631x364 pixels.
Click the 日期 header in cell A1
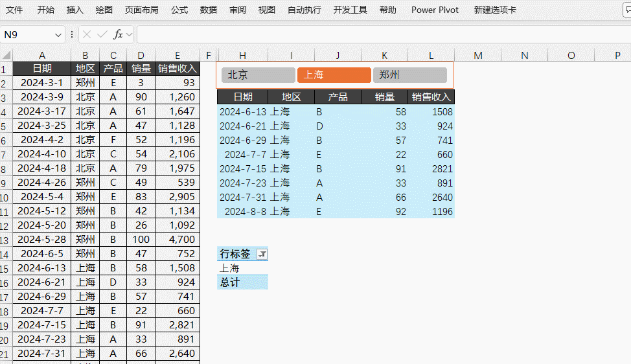pyautogui.click(x=42, y=69)
